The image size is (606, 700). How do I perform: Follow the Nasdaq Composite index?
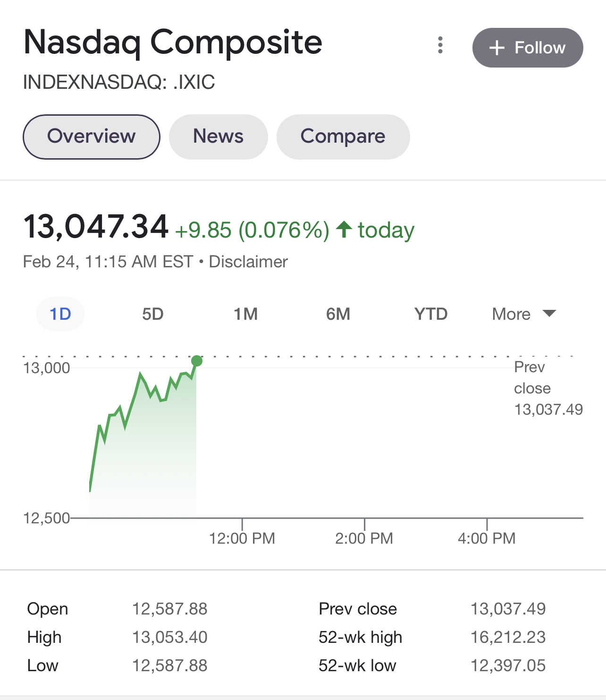coord(528,48)
